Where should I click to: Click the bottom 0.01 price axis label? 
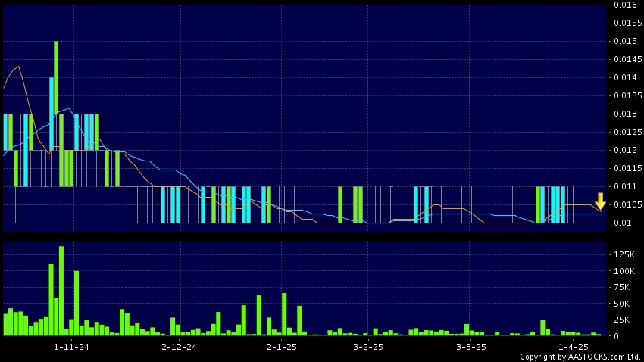click(623, 223)
